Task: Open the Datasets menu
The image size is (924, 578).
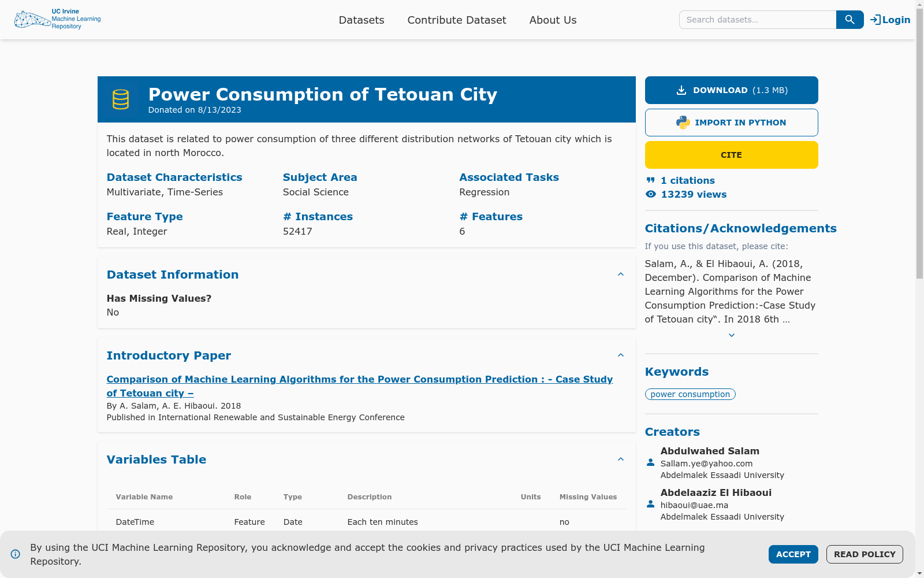Action: tap(362, 20)
